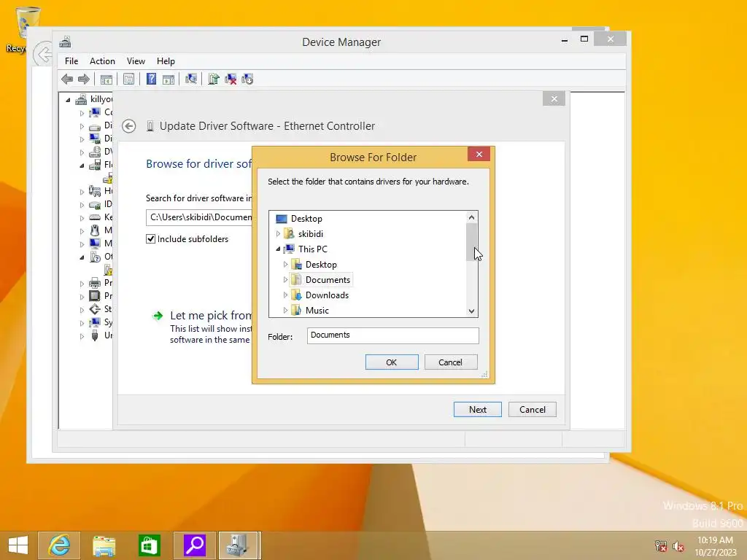Select the DVD/CD-ROM drives icon in tree
Viewport: 747px width, 560px height.
(95, 152)
